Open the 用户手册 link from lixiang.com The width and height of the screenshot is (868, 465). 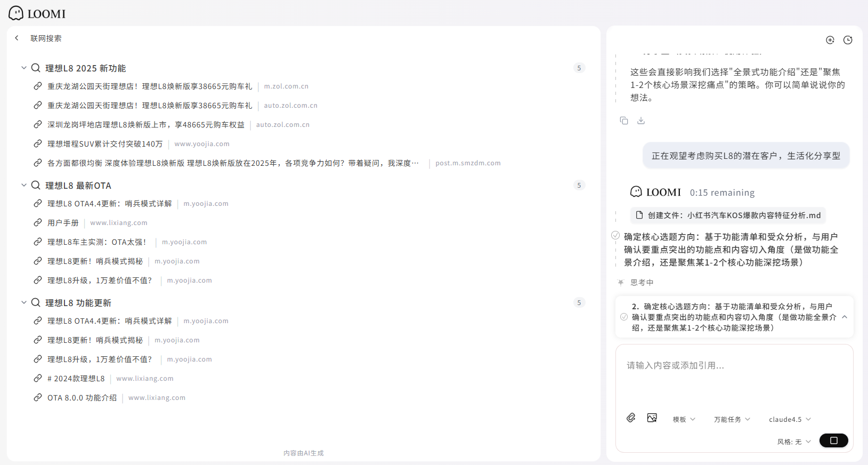tap(63, 223)
